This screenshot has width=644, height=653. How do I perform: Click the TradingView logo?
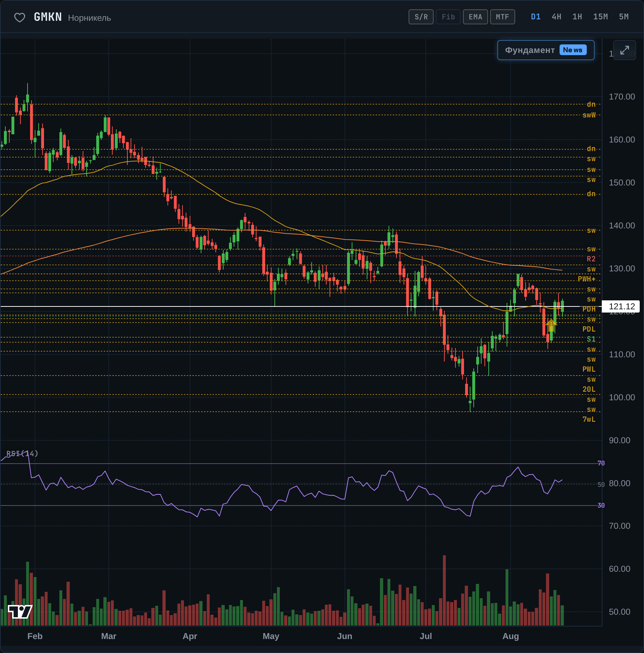[x=20, y=611]
